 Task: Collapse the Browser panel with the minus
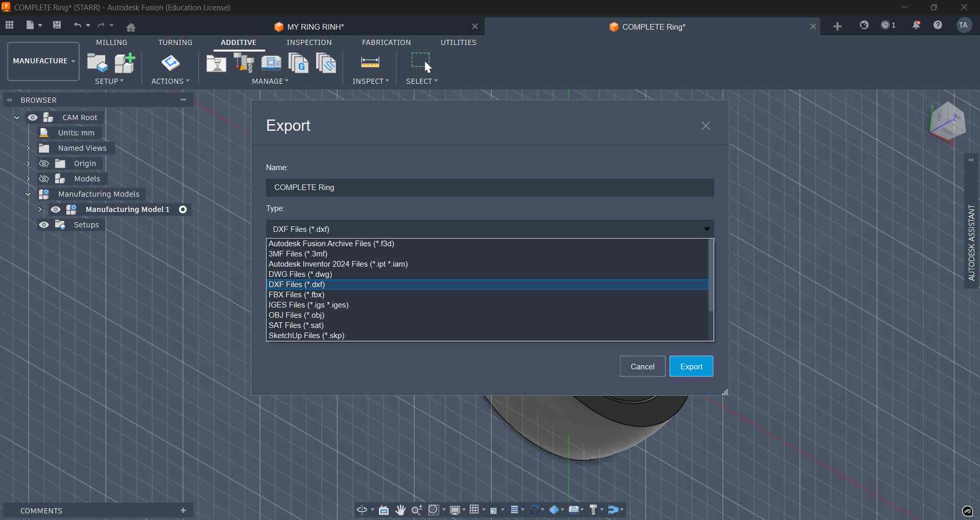[x=183, y=100]
